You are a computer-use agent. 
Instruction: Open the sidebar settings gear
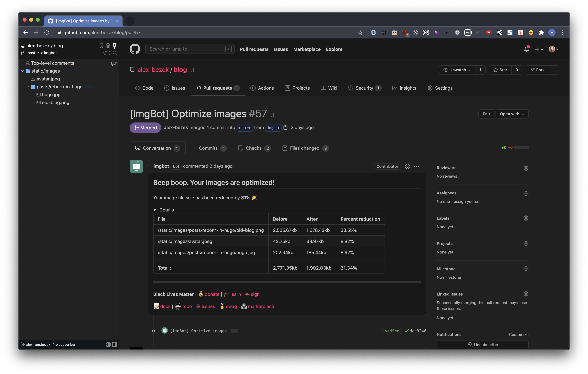tap(108, 46)
